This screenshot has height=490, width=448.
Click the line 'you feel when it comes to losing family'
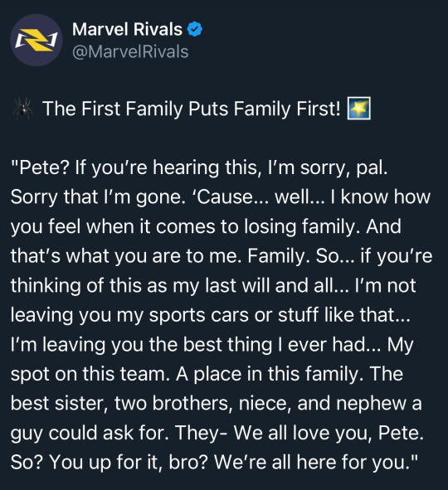[x=206, y=227]
